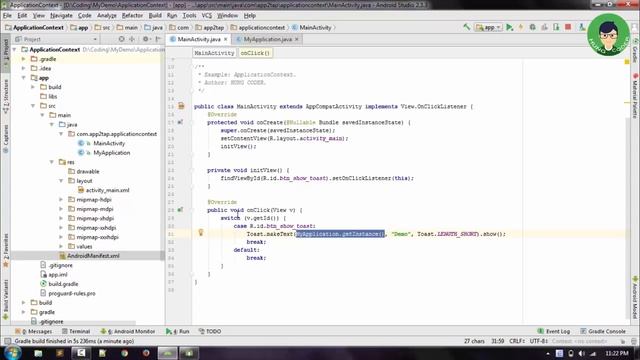Run the app with green play button

click(509, 27)
